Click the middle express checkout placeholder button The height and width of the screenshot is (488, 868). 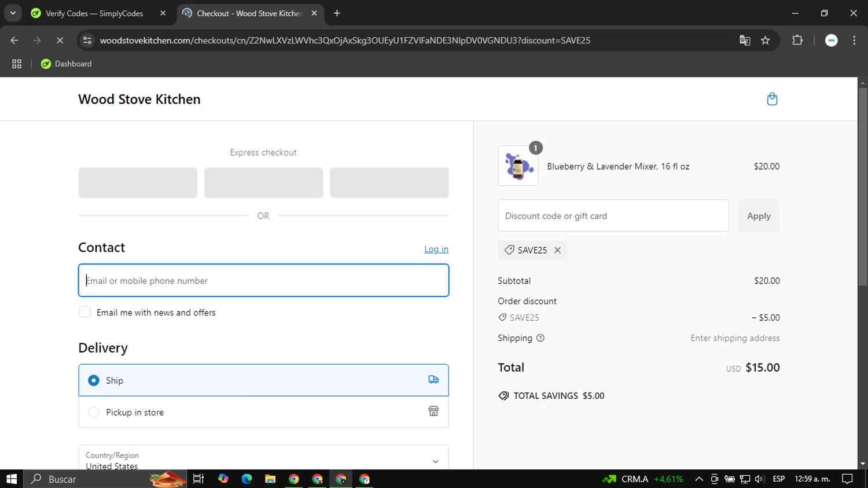[263, 182]
